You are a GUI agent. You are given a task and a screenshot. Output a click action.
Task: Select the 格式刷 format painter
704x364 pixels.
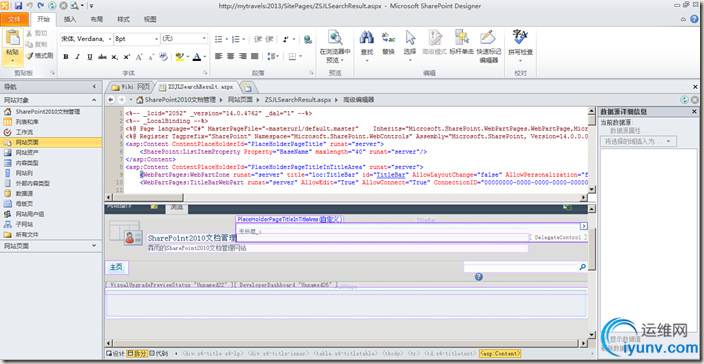pos(40,56)
